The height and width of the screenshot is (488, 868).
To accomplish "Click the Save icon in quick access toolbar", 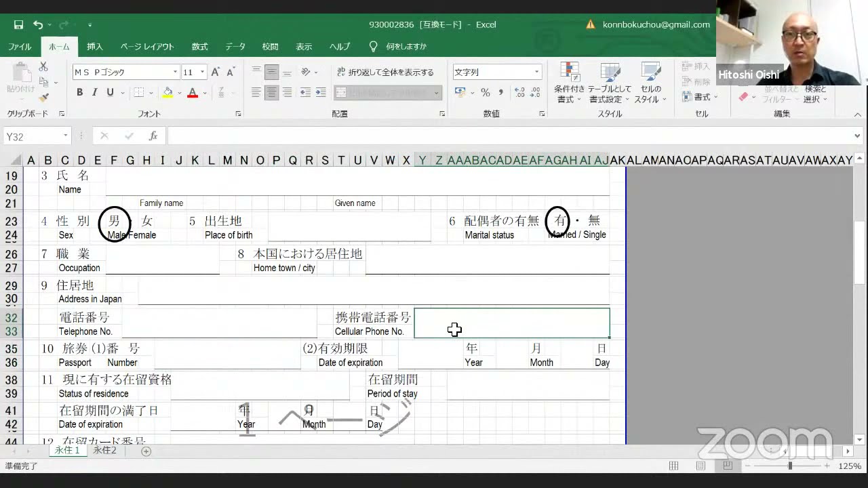I will 18,24.
